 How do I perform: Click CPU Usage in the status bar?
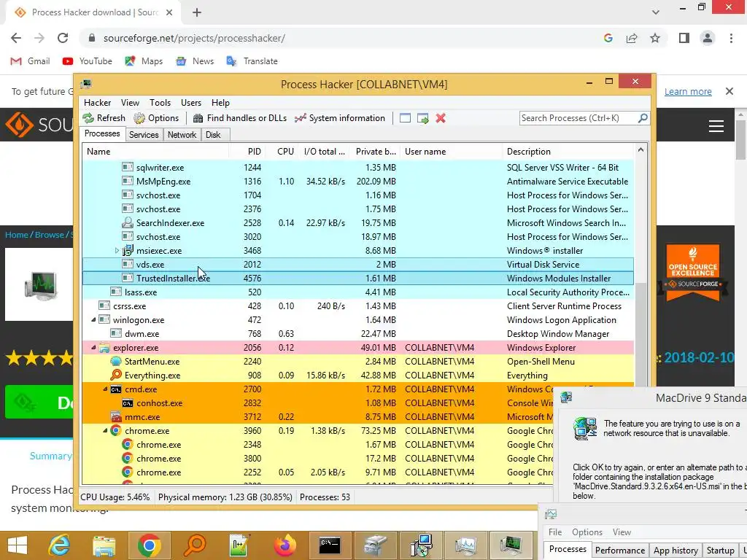115,497
